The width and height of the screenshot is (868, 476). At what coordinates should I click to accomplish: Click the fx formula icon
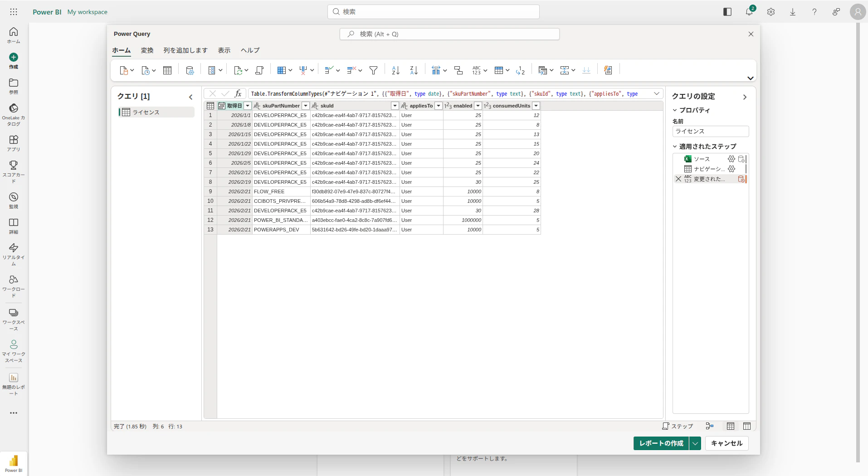(x=238, y=93)
